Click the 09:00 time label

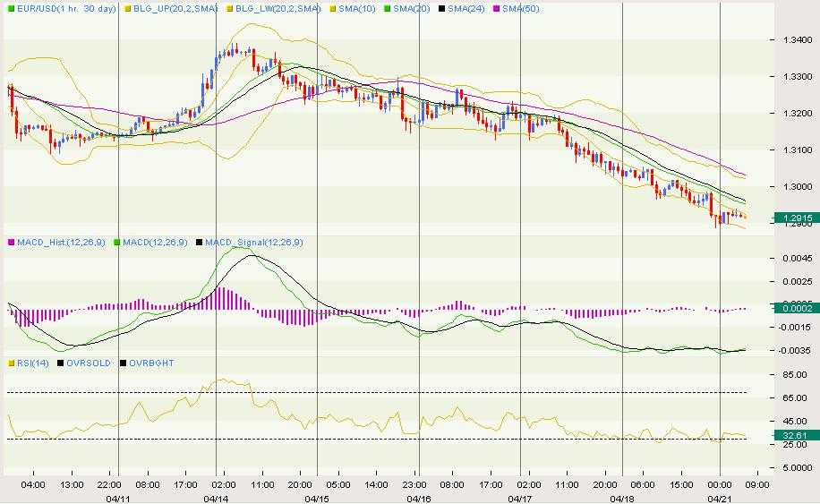click(x=757, y=485)
